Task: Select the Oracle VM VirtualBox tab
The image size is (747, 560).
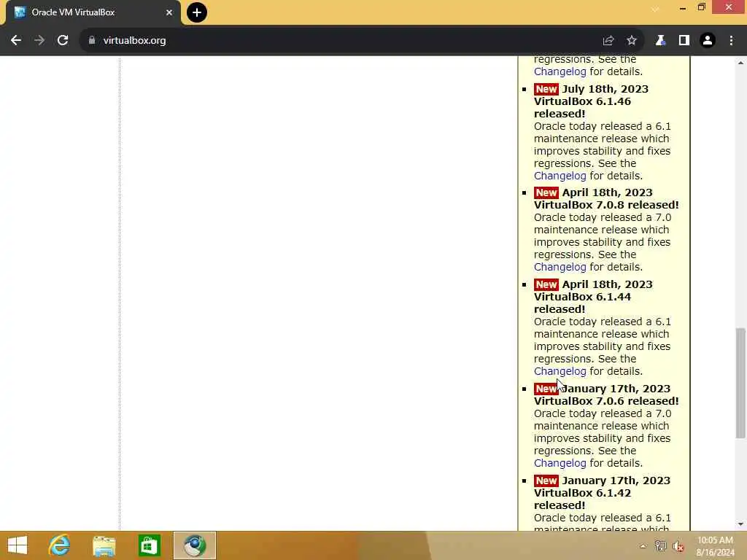Action: click(93, 12)
